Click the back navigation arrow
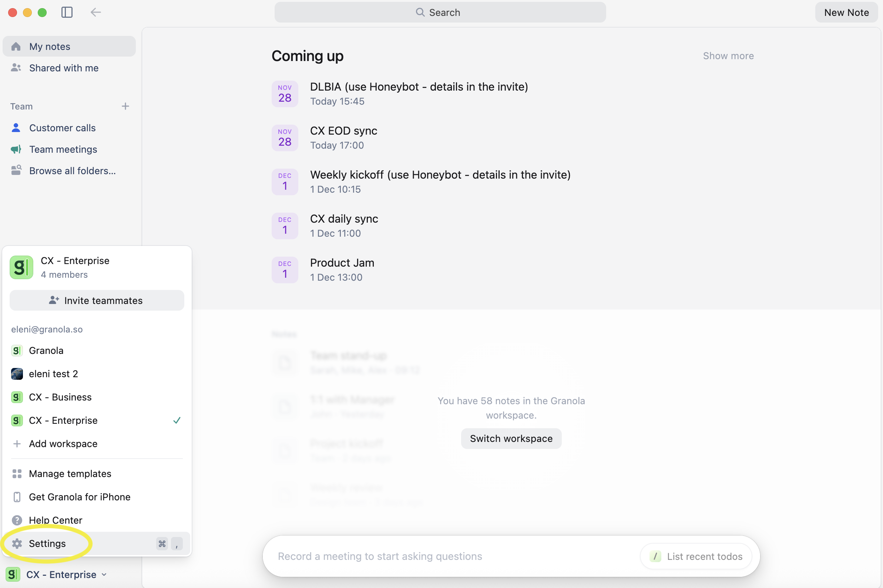 click(95, 12)
